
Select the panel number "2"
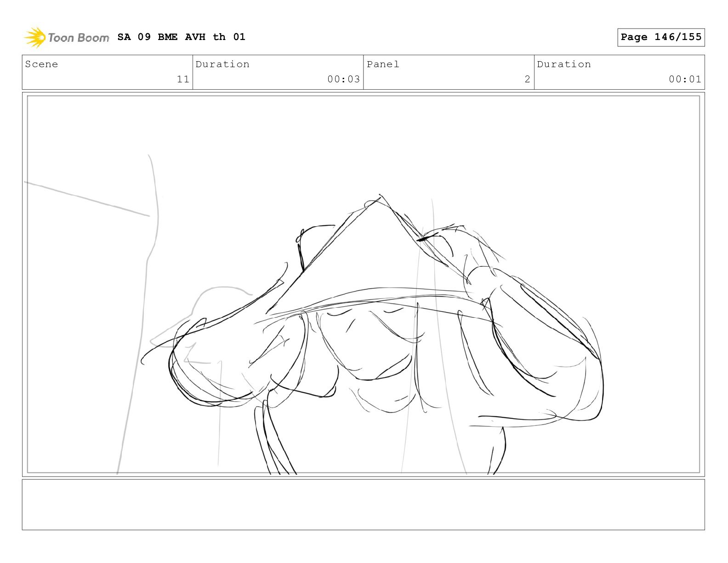(x=528, y=79)
